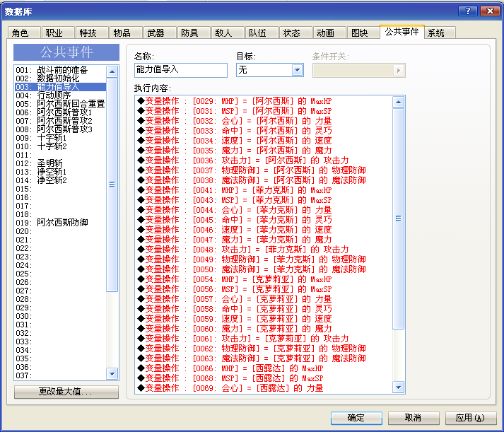Close the 数据库 dialog window
The height and width of the screenshot is (432, 504).
[490, 11]
